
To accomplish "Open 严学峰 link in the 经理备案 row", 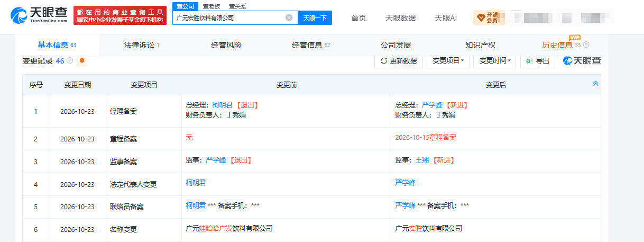I will 431,105.
